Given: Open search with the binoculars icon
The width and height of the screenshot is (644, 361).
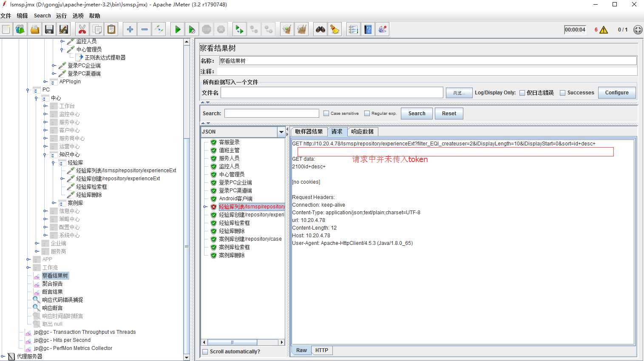Looking at the screenshot, I should [321, 29].
